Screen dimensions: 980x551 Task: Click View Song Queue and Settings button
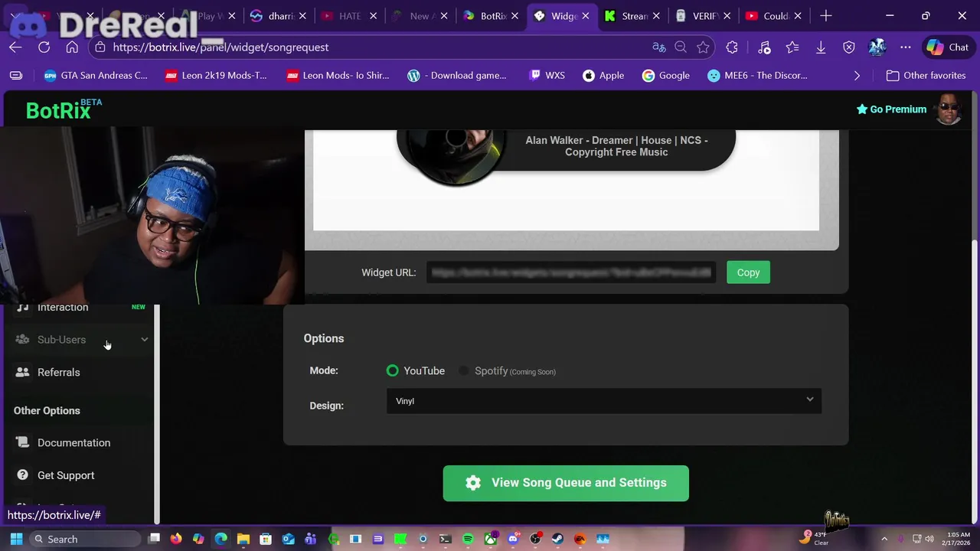[x=566, y=483]
